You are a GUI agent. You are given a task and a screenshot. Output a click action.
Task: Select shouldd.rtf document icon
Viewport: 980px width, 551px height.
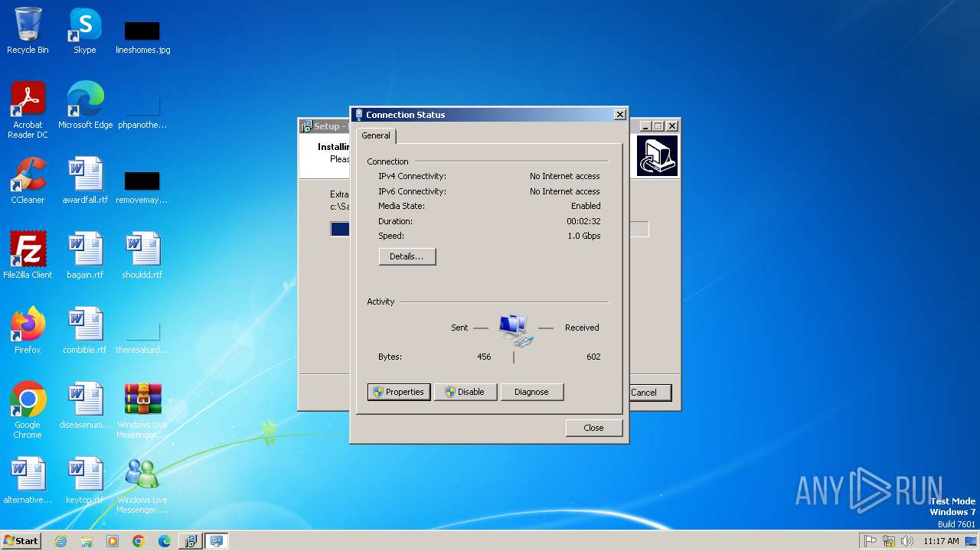pyautogui.click(x=142, y=256)
